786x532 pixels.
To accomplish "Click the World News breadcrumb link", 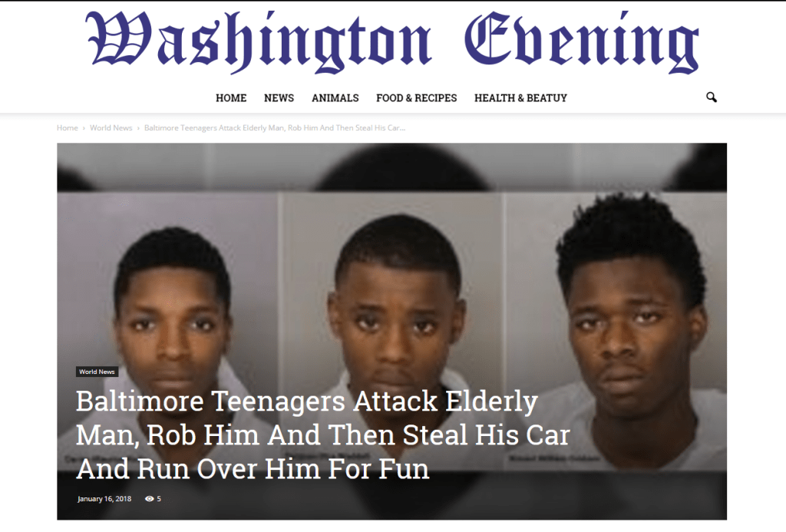I will click(111, 128).
